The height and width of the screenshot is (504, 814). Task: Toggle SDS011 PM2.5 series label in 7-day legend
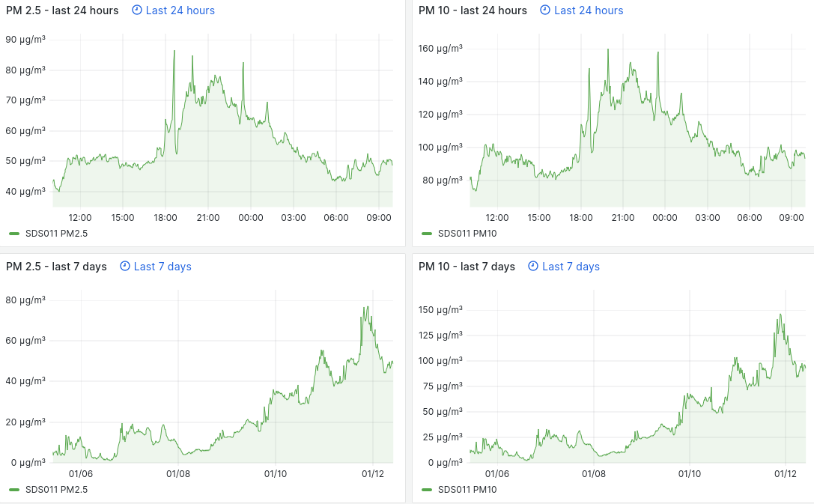[57, 490]
